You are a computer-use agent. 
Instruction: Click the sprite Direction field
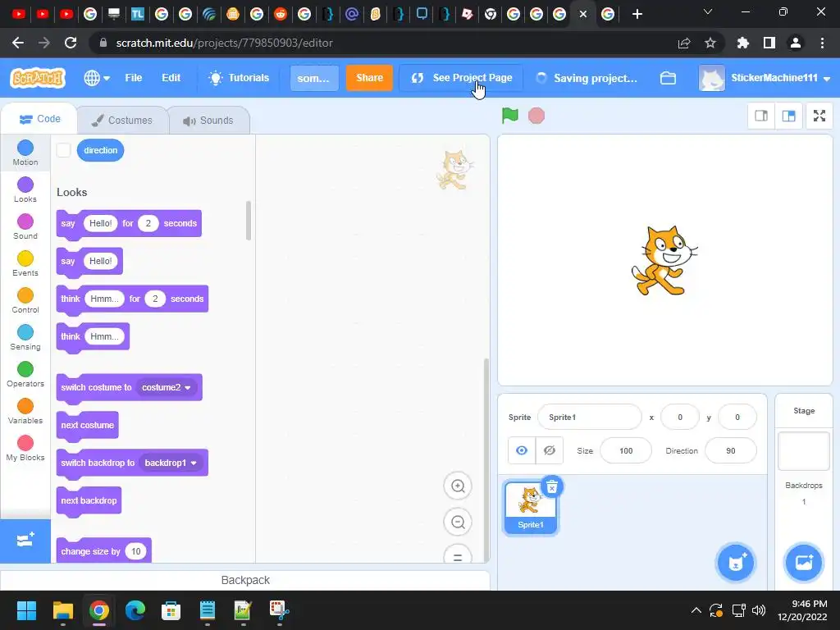[731, 450]
